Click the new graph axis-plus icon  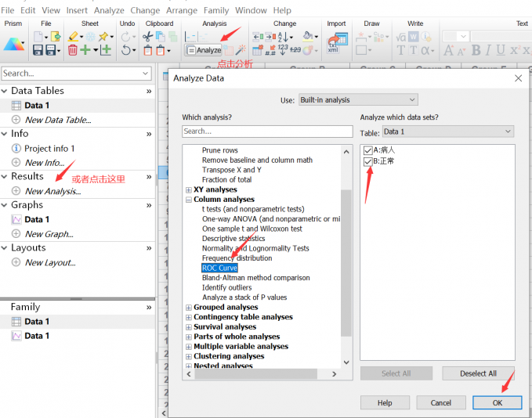[106, 50]
